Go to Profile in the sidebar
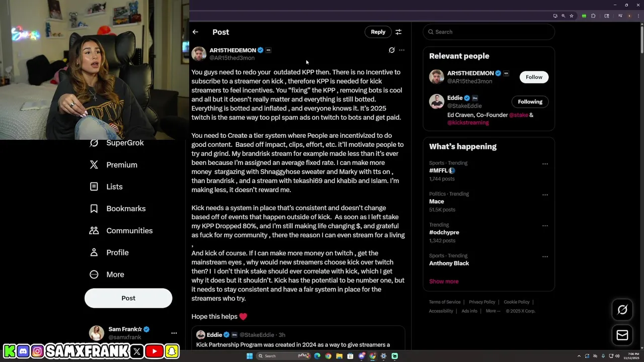Viewport: 644px width, 362px height. tap(109, 252)
